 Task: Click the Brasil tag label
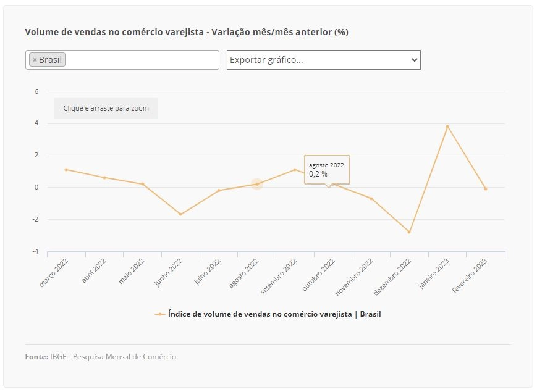50,60
